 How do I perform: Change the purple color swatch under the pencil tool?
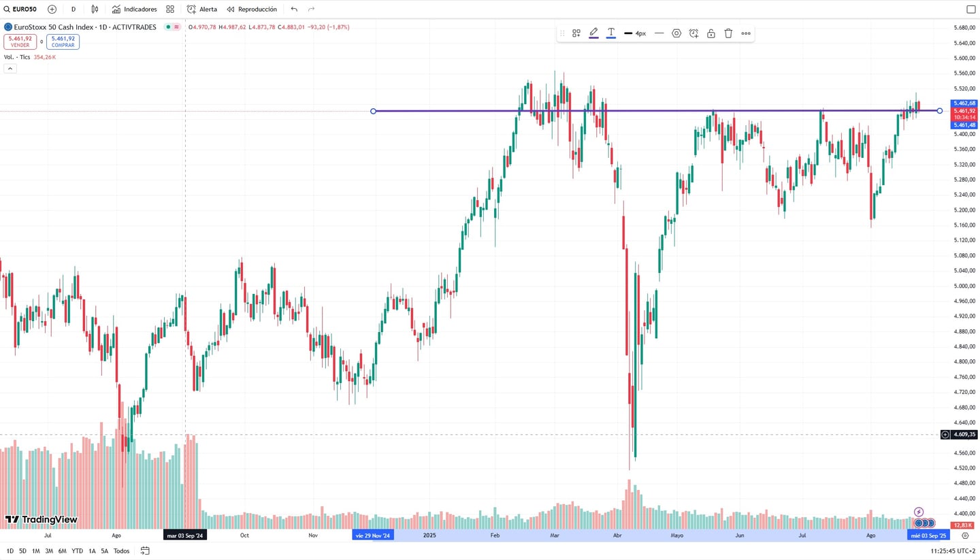click(x=593, y=38)
